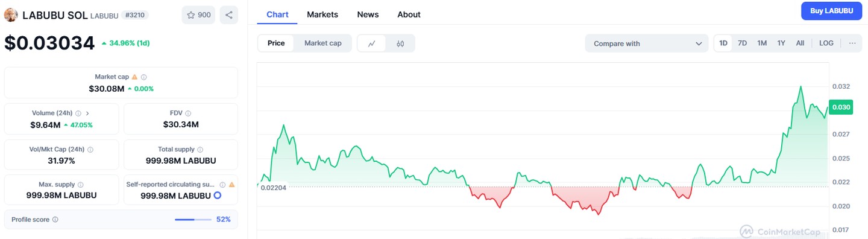Click the info icon next to Profile score
This screenshot has height=239, width=868.
(x=55, y=220)
